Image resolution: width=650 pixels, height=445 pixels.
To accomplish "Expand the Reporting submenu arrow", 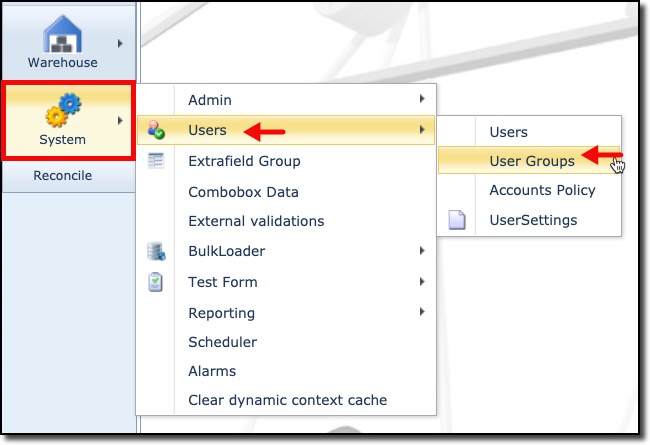I will click(x=423, y=312).
